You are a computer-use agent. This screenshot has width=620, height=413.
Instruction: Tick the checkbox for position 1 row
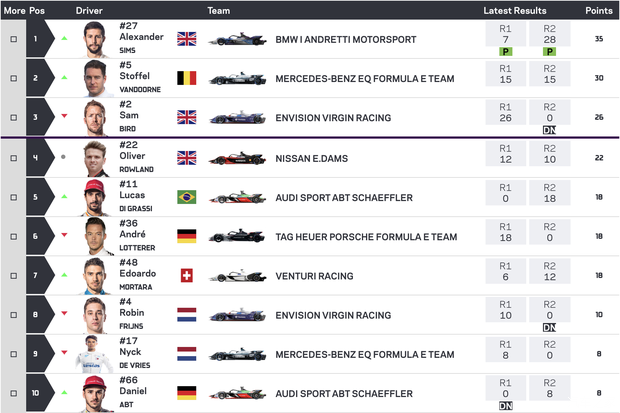click(13, 40)
